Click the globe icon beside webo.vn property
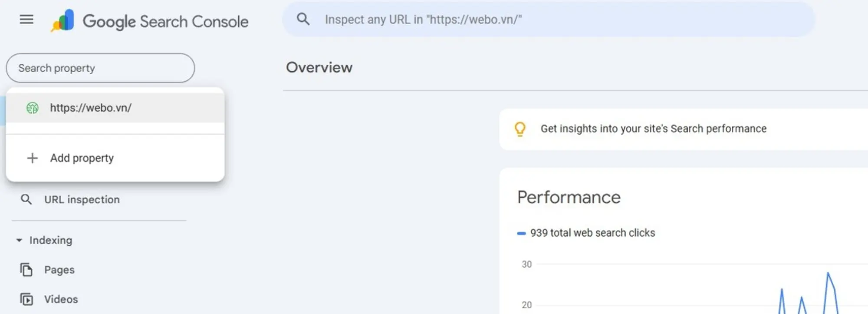This screenshot has height=314, width=868. pos(33,108)
